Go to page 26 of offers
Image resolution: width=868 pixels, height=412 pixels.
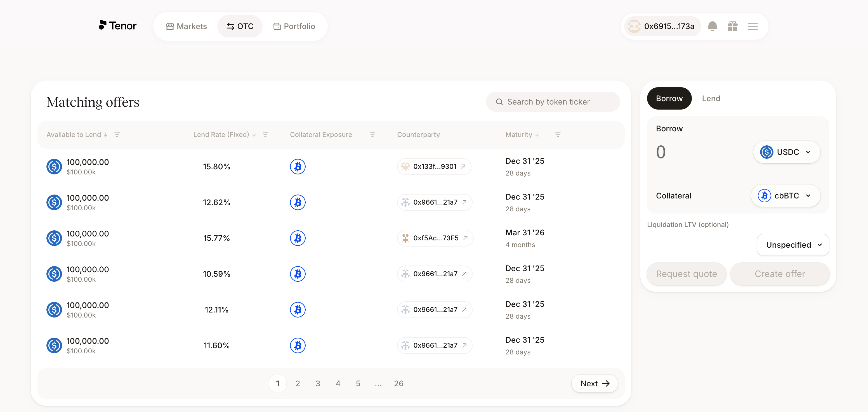pos(398,383)
